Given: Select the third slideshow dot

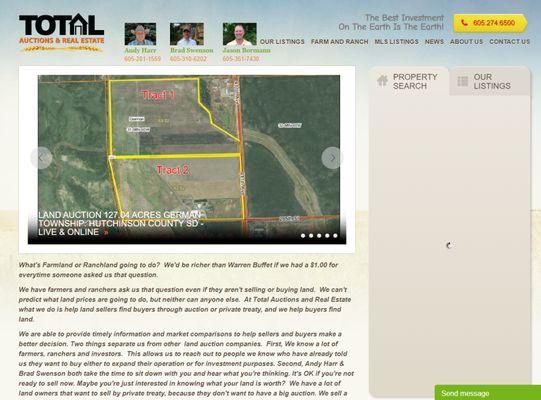Looking at the screenshot, I should tap(319, 236).
